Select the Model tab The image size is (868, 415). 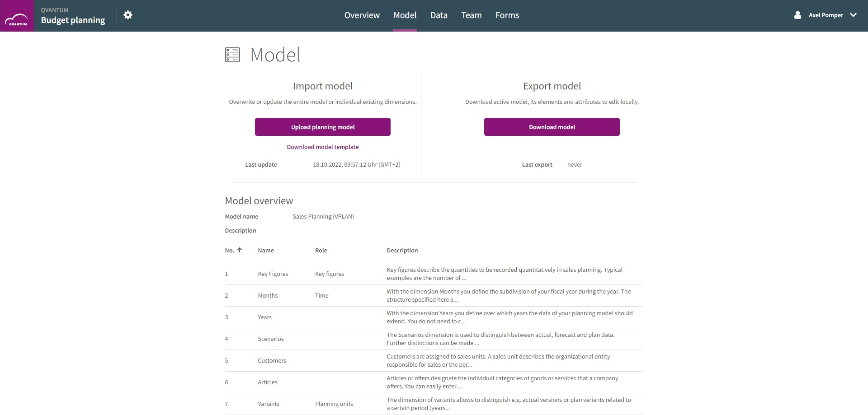pos(405,15)
